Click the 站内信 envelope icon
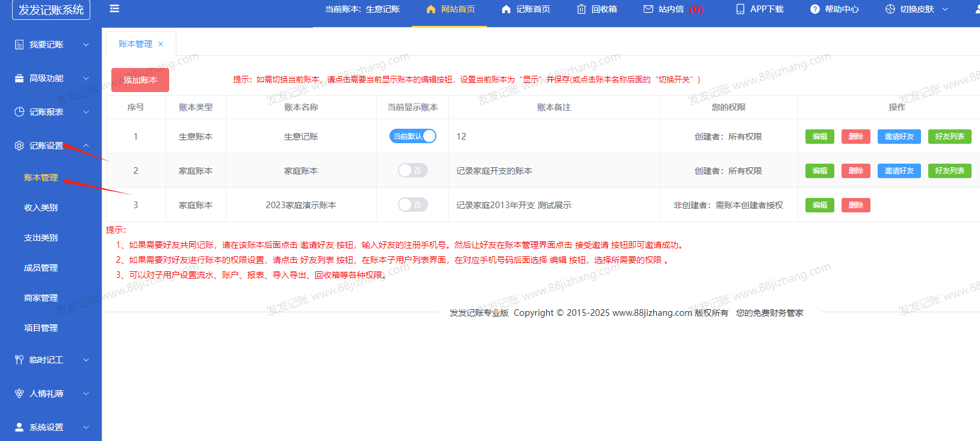 point(648,9)
